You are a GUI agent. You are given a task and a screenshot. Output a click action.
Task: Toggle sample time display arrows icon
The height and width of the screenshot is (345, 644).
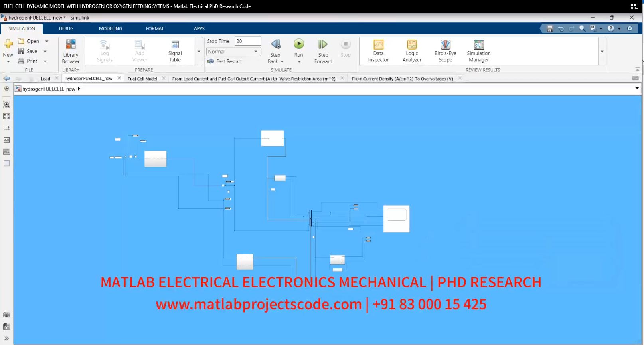6,128
